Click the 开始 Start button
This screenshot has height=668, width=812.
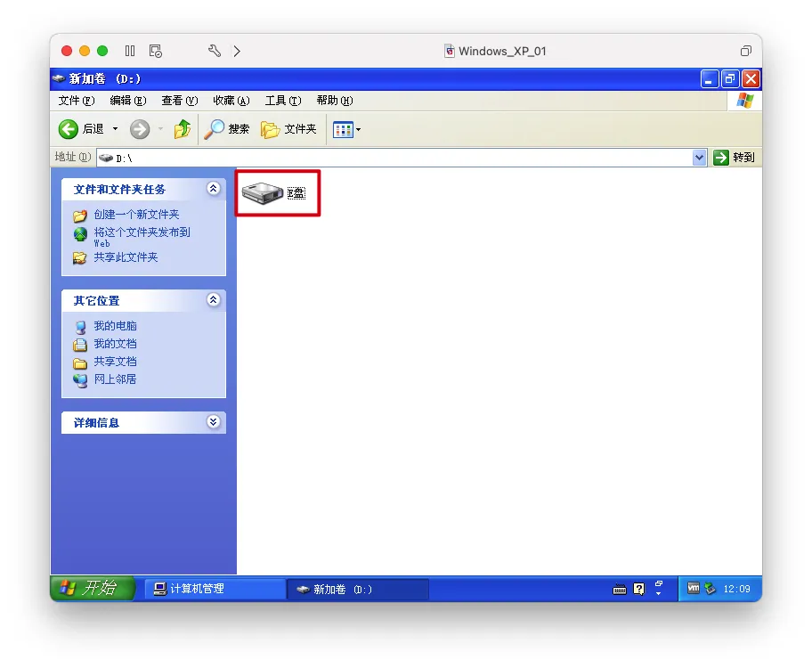pos(93,588)
